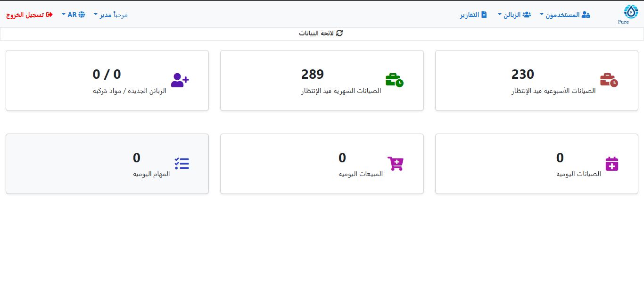
Task: Open the التقارير reports menu item
Action: [473, 15]
